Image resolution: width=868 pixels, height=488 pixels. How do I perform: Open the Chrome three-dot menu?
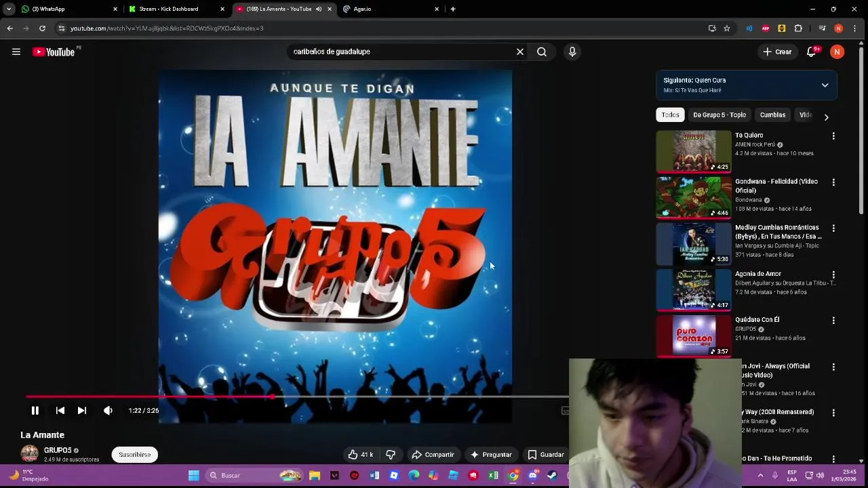pos(855,28)
